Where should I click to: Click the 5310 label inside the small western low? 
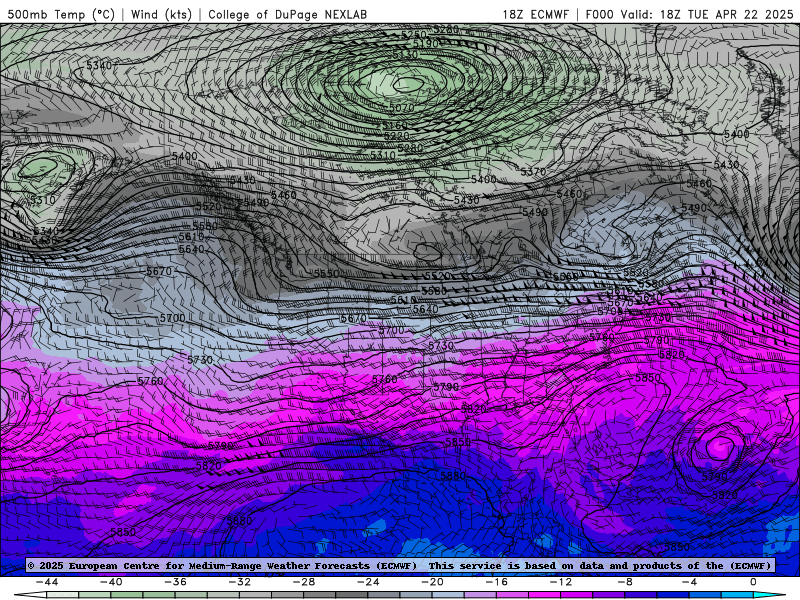pyautogui.click(x=42, y=200)
